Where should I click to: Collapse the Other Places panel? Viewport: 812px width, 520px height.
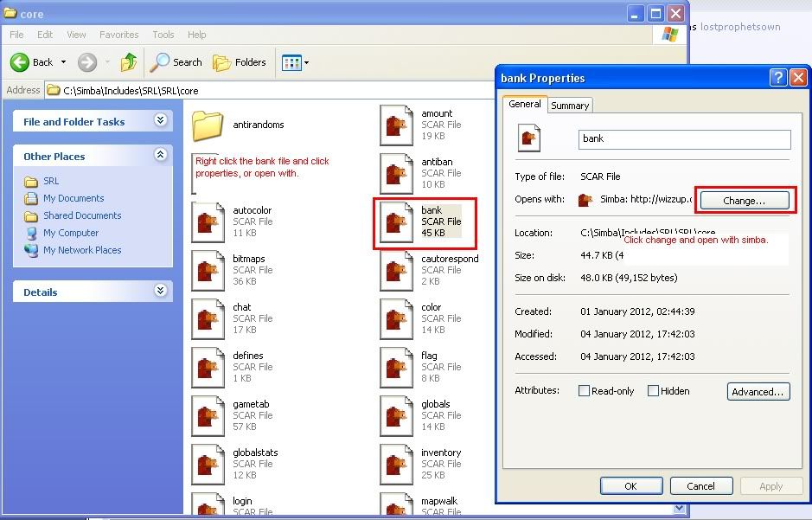pos(160,156)
